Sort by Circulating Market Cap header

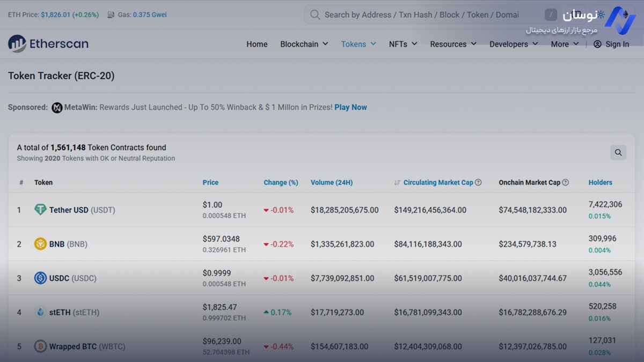pyautogui.click(x=438, y=182)
